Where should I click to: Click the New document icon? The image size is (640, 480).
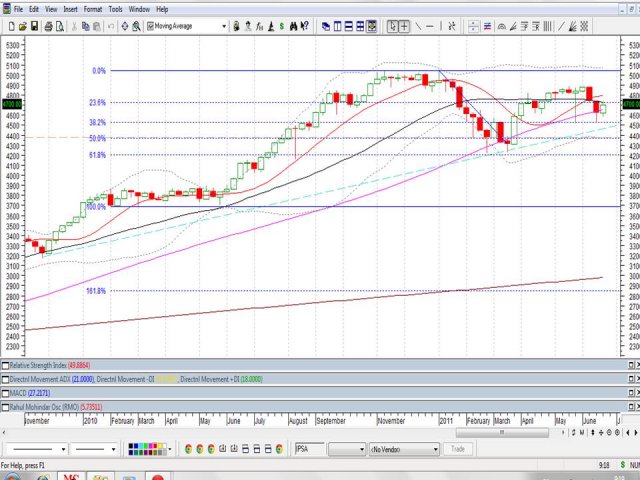coord(7,25)
